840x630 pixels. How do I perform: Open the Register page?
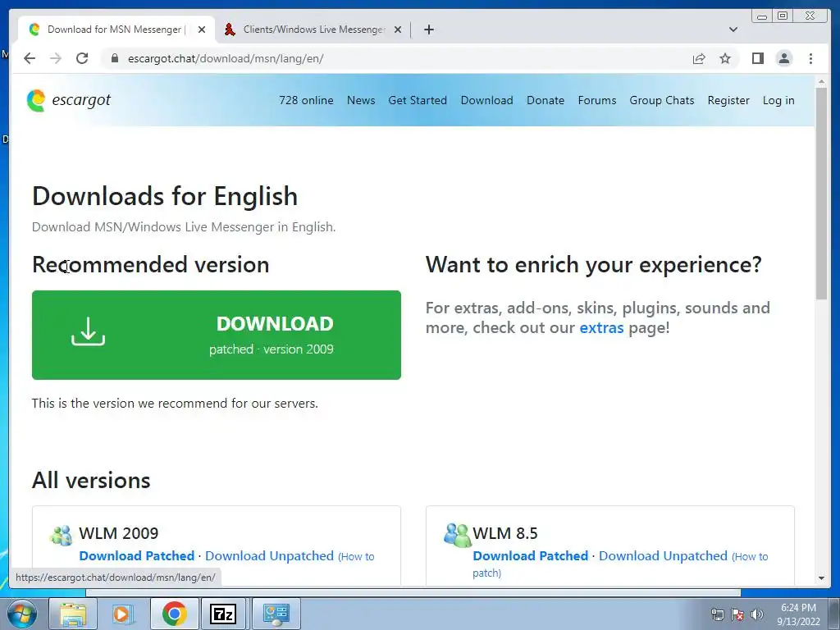tap(728, 100)
